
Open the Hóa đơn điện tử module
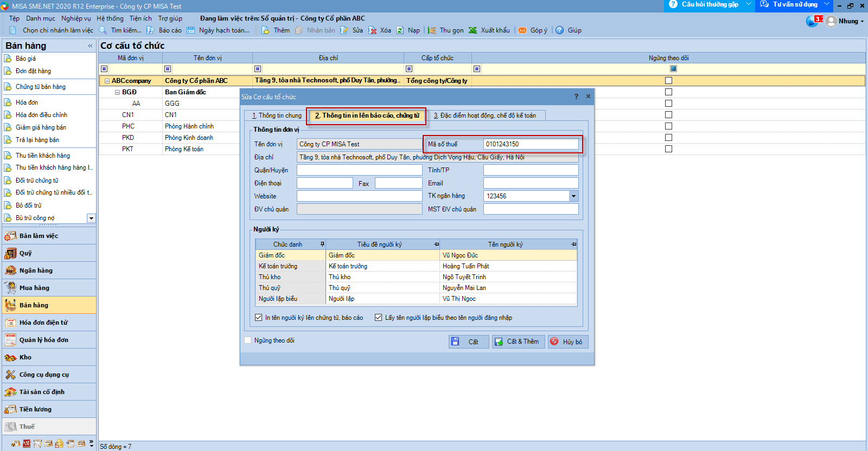(49, 323)
